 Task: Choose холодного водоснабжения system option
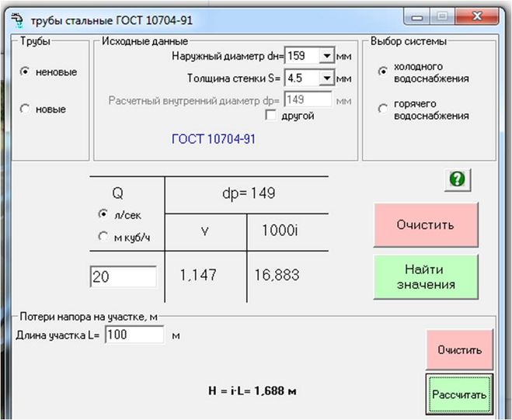click(x=382, y=71)
